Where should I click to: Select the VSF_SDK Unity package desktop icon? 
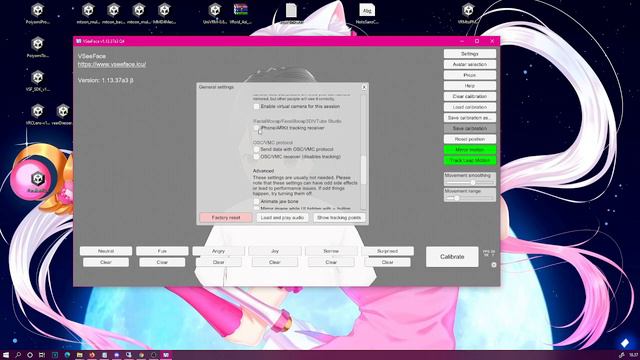coord(38,80)
